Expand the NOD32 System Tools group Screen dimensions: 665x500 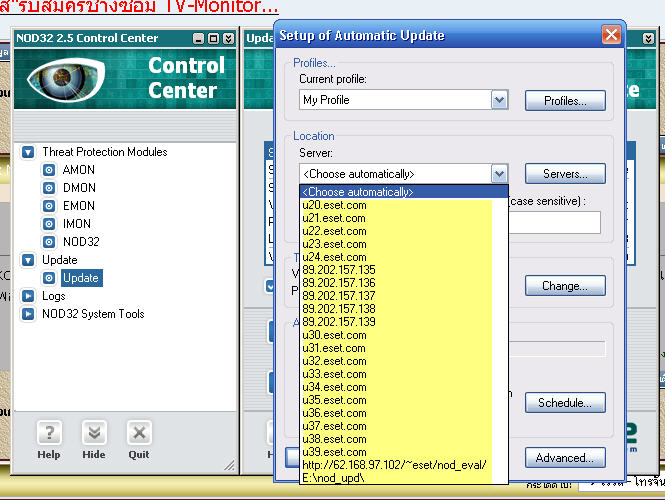click(x=28, y=314)
